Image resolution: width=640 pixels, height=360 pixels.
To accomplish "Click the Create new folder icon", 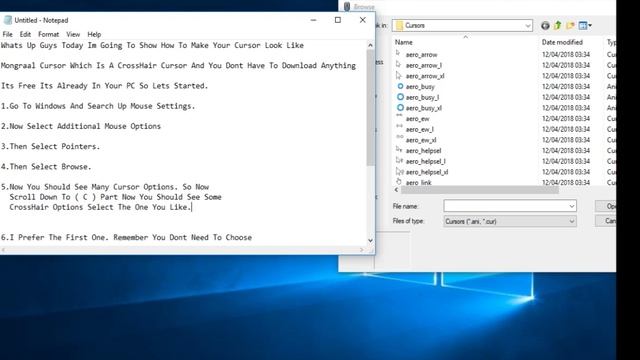I will (570, 26).
